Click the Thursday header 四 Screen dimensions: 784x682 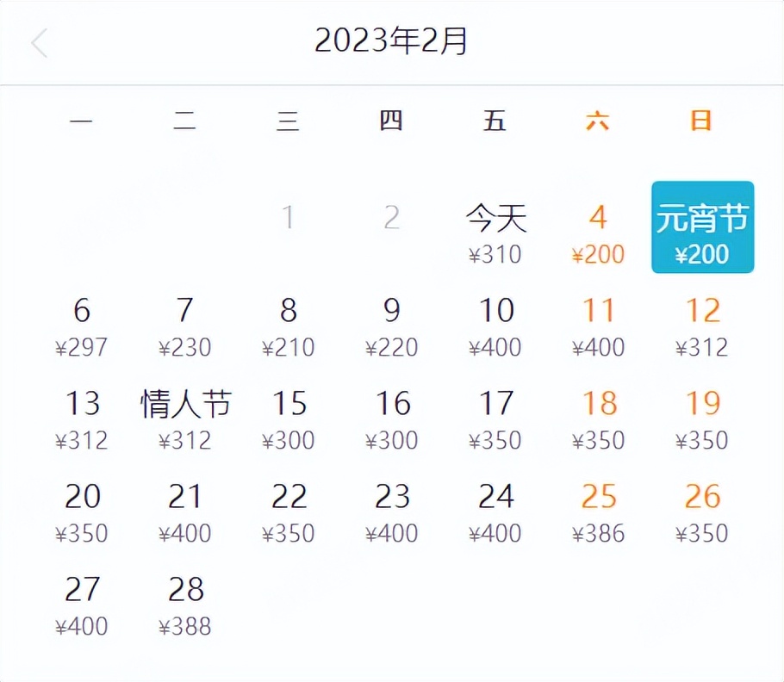tap(392, 121)
